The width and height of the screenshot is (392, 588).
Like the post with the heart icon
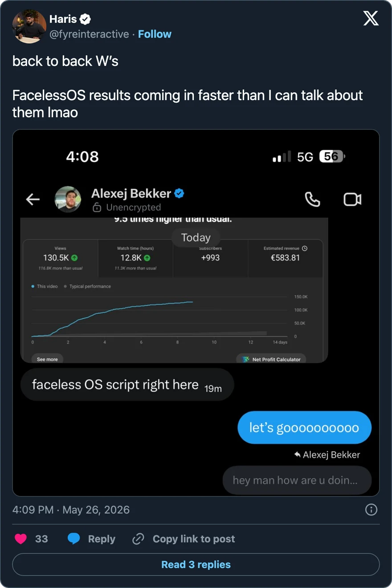21,539
